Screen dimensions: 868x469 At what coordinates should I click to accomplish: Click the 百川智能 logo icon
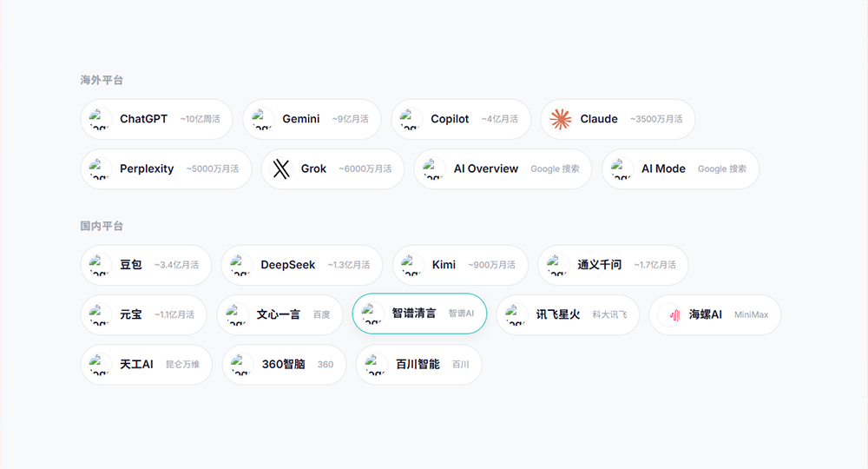tap(375, 365)
